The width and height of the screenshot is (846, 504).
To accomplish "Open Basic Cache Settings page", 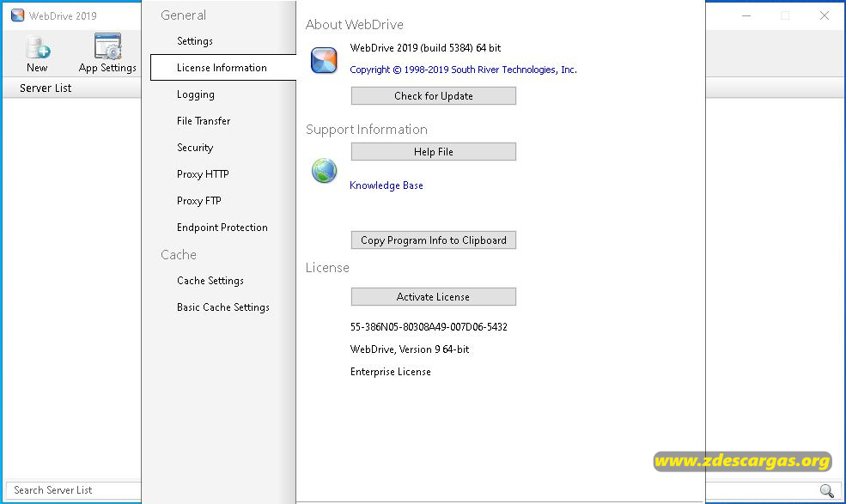I will tap(222, 307).
